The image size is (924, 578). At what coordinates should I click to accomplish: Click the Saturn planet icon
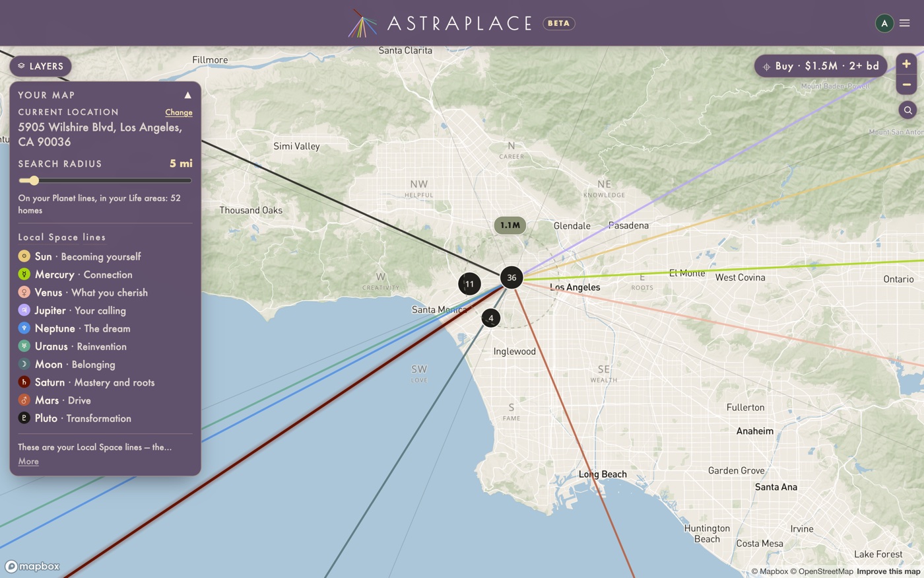click(24, 382)
